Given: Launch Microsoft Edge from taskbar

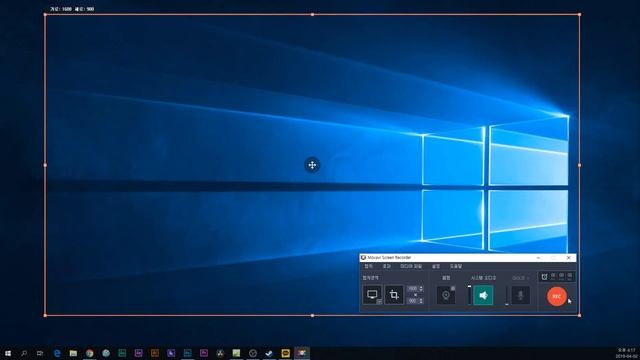Looking at the screenshot, I should click(57, 353).
